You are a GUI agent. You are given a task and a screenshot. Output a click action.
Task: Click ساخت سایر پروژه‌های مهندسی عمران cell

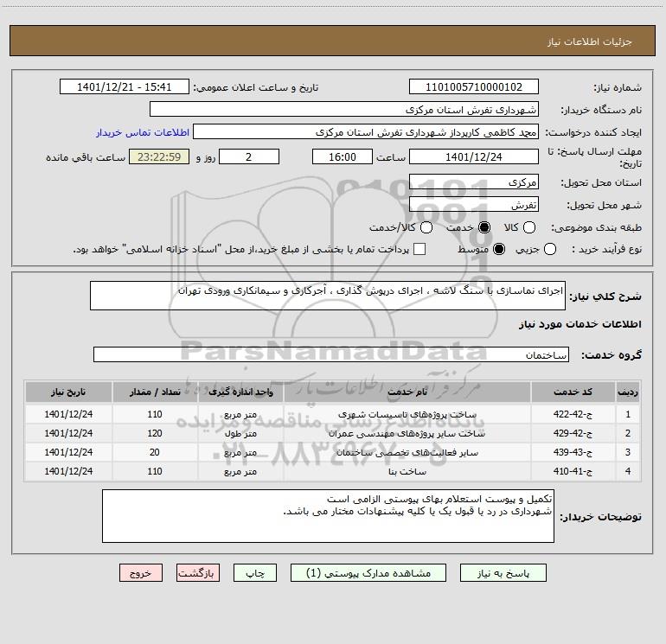click(407, 433)
